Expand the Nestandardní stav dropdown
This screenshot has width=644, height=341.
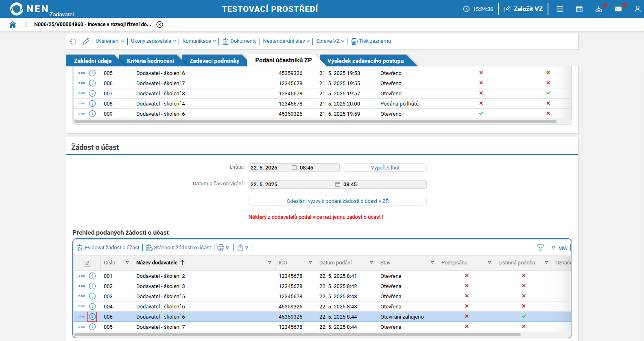point(286,41)
